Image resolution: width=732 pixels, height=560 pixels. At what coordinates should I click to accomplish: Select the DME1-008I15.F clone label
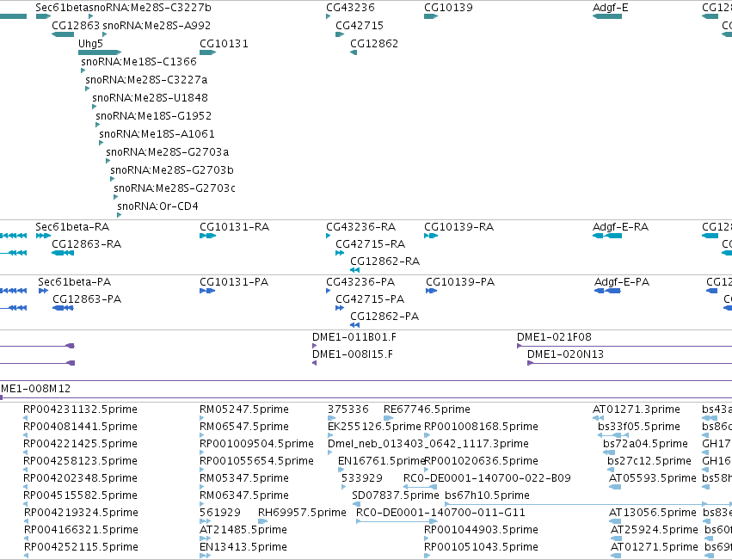(353, 354)
